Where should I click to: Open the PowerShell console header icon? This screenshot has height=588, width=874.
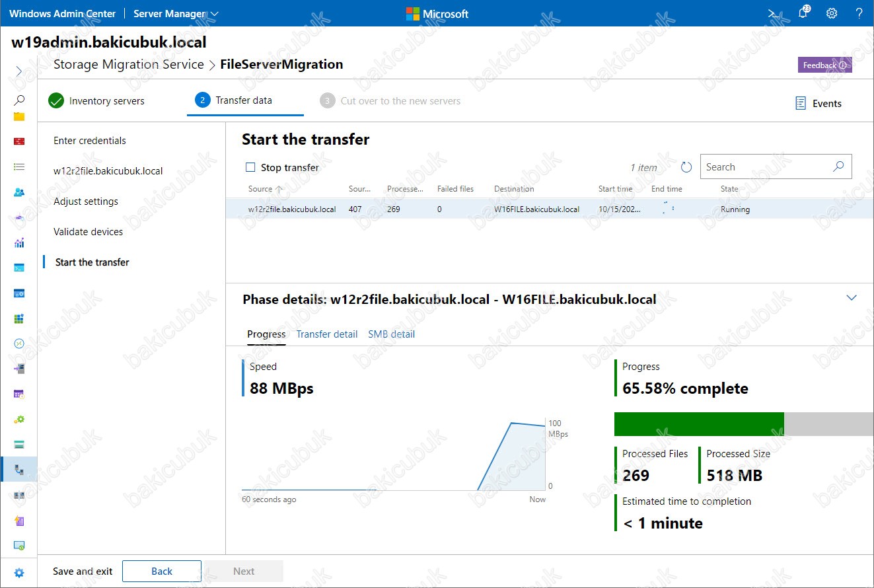pyautogui.click(x=774, y=13)
